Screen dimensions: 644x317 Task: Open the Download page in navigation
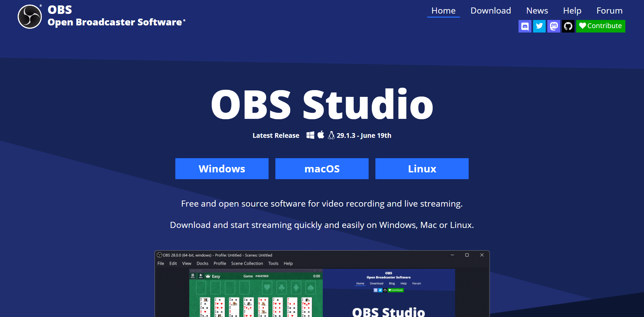491,11
